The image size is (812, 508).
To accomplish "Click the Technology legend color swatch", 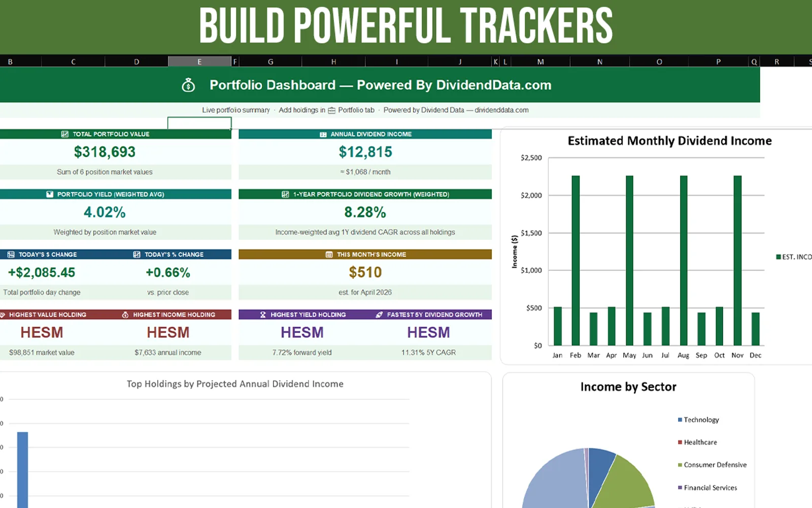I will pos(680,420).
